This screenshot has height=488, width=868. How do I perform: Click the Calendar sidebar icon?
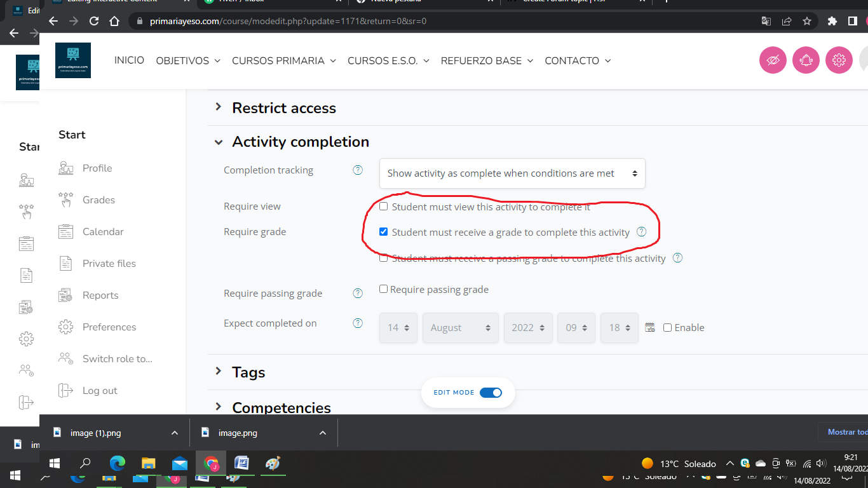pos(65,231)
